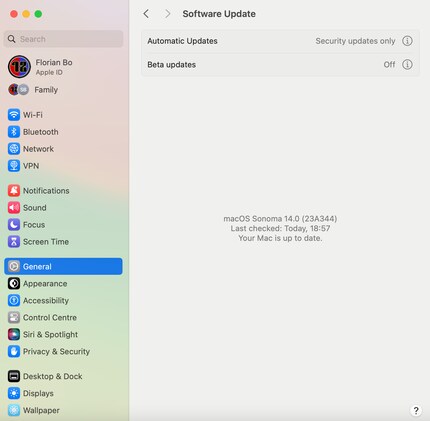Open the help question mark button

click(416, 410)
